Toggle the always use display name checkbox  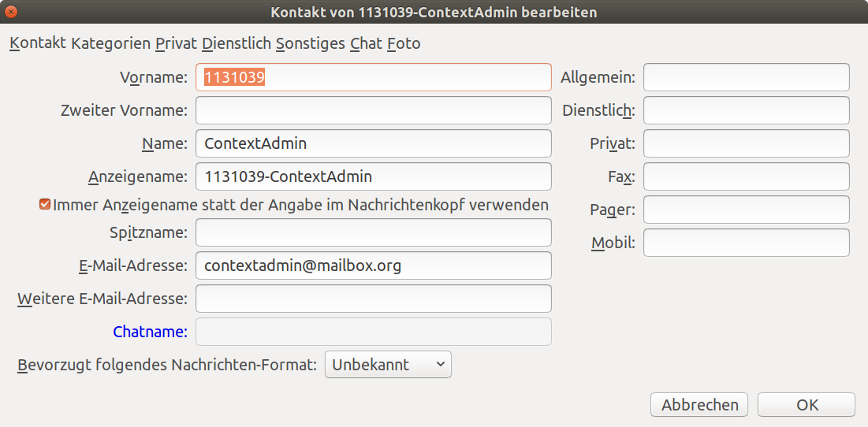pos(45,205)
